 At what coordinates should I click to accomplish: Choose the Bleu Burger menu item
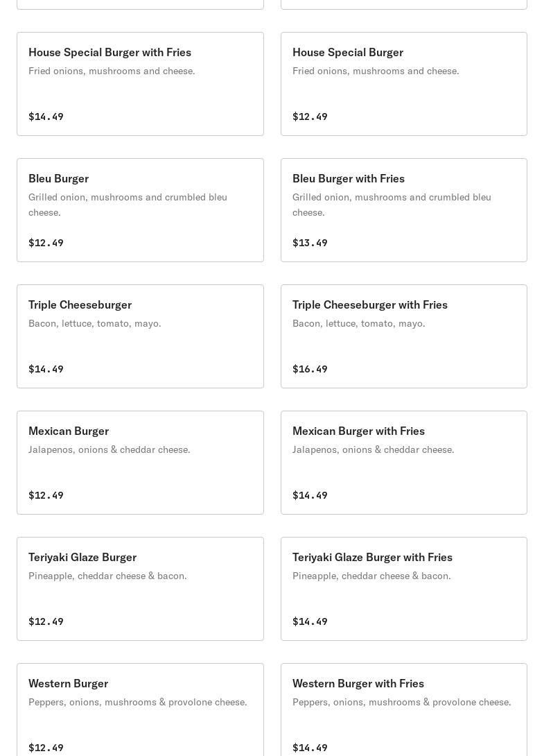(140, 210)
